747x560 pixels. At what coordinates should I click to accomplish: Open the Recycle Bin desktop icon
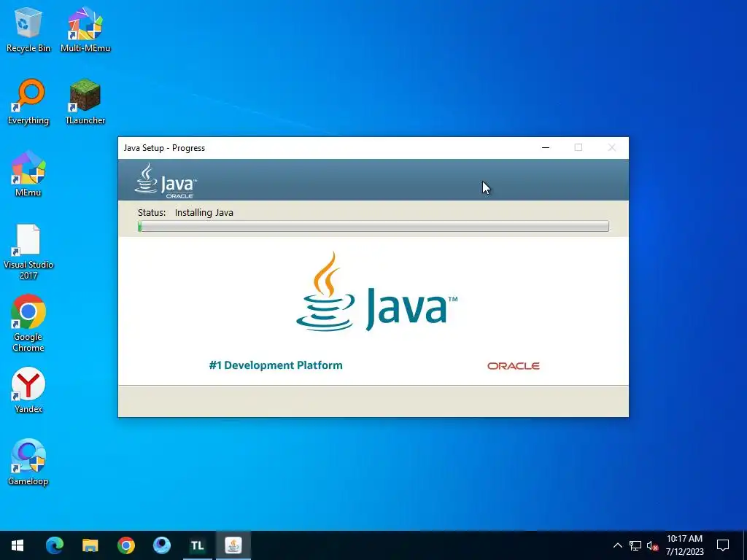pyautogui.click(x=28, y=29)
